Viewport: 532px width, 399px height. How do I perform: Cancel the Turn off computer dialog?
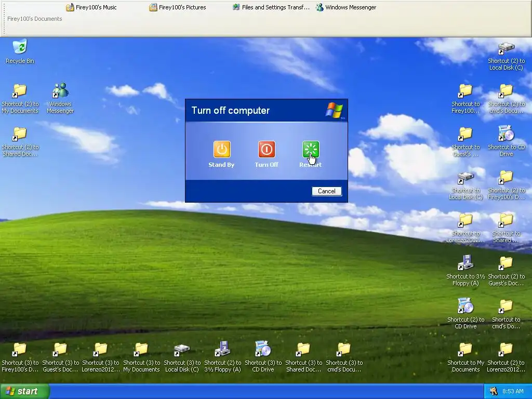(x=327, y=191)
